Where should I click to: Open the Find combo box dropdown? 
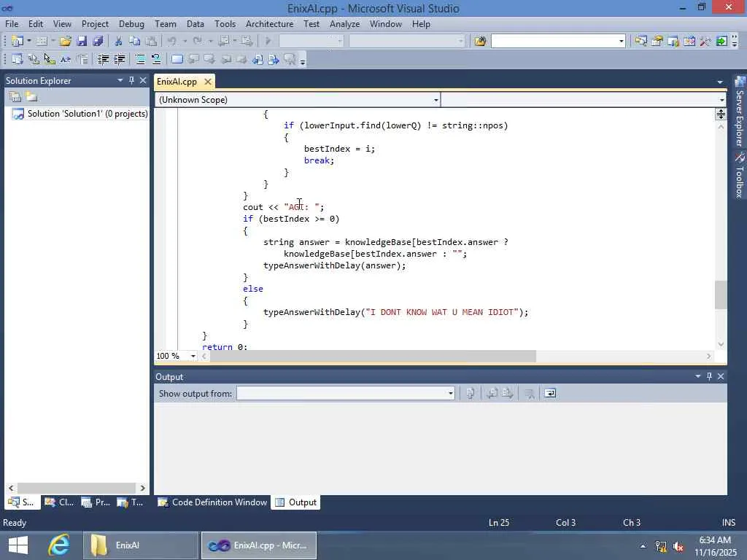pos(621,41)
